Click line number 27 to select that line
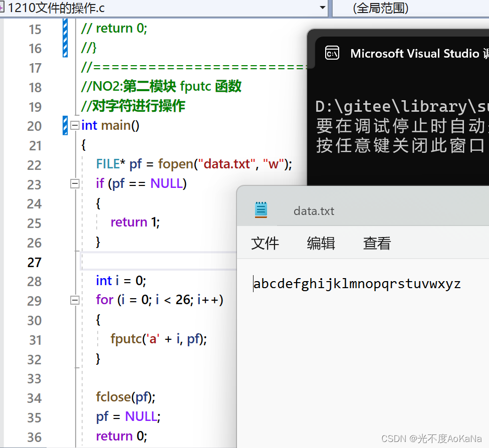The width and height of the screenshot is (489, 448). [x=34, y=262]
